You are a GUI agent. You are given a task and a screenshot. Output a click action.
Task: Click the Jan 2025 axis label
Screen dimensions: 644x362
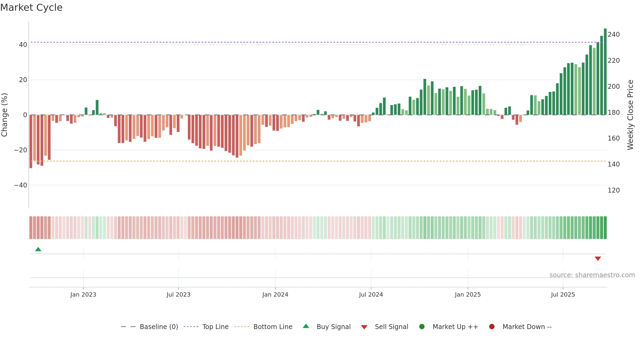pyautogui.click(x=468, y=294)
